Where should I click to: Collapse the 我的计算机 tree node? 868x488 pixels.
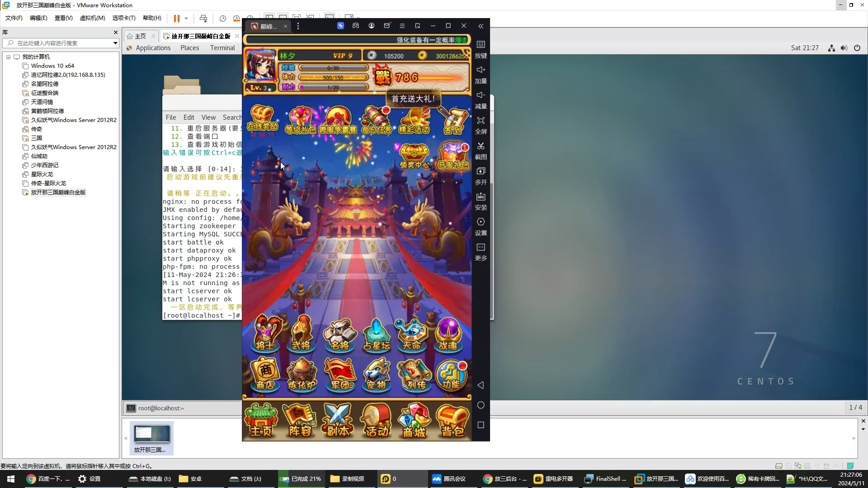tap(8, 57)
